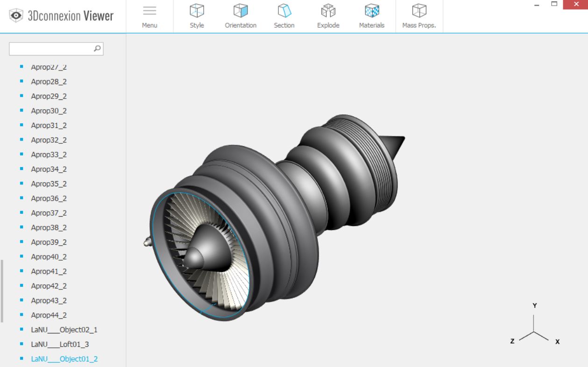
Task: Select Aprop36_2 in the parts list
Action: pos(49,198)
